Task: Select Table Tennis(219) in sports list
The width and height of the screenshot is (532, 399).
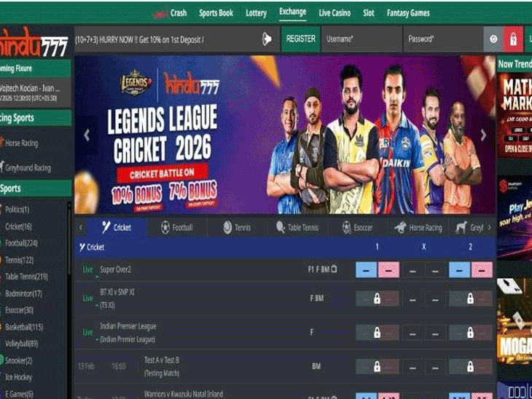Action: [26, 277]
